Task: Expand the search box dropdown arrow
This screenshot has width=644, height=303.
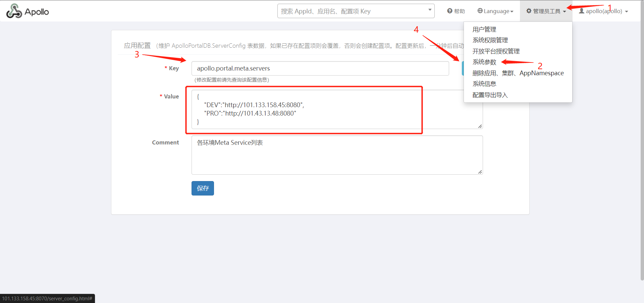Action: 430,10
